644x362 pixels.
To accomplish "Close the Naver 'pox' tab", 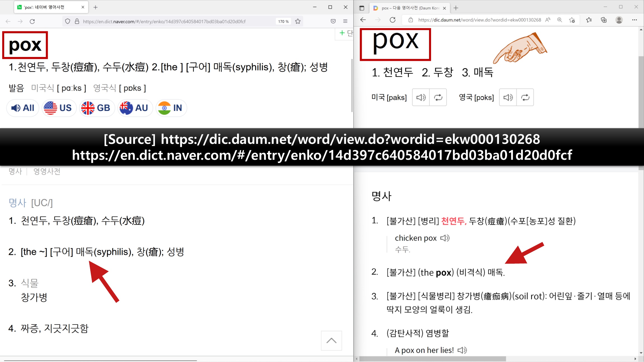I will [83, 7].
